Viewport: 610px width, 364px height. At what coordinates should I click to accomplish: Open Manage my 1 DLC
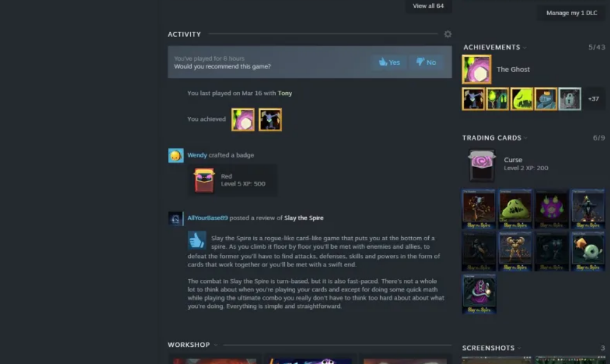(x=572, y=13)
